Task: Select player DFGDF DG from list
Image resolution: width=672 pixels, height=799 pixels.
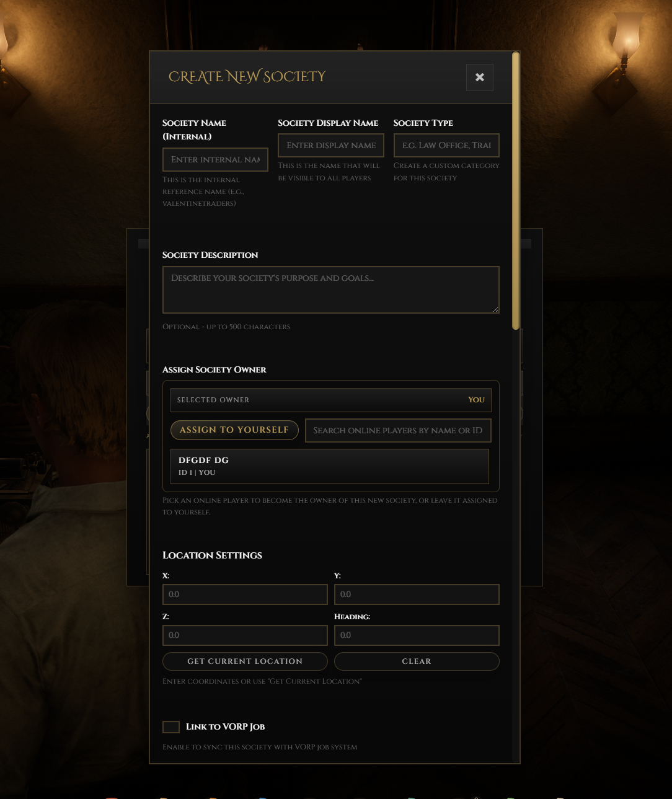Action: [x=330, y=466]
